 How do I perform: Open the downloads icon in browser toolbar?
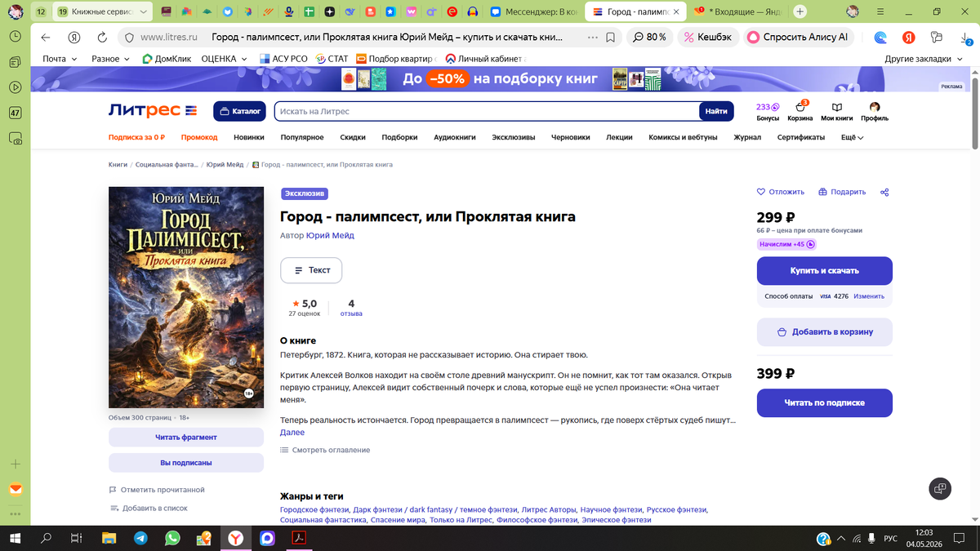click(x=966, y=38)
